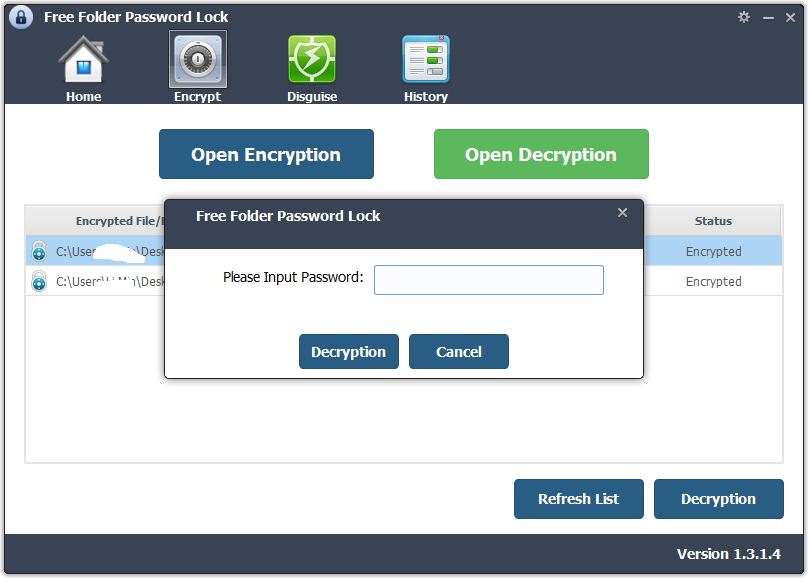Open the History list icon

pyautogui.click(x=426, y=59)
